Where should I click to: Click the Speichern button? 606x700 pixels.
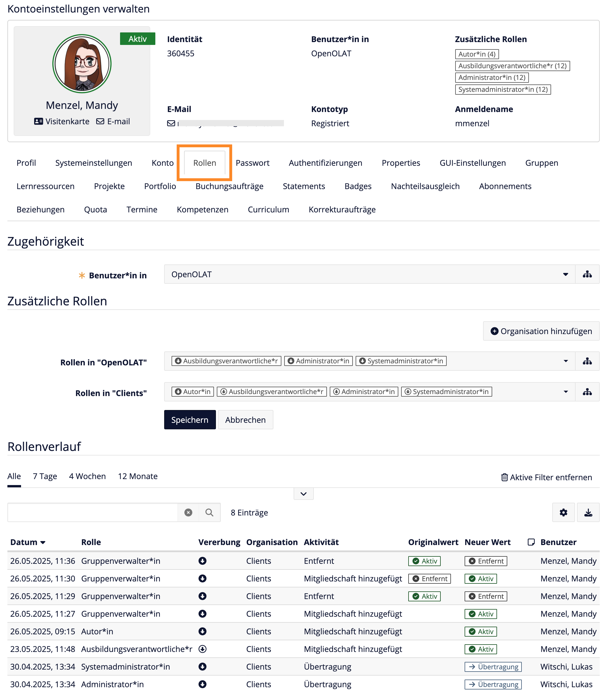point(190,420)
